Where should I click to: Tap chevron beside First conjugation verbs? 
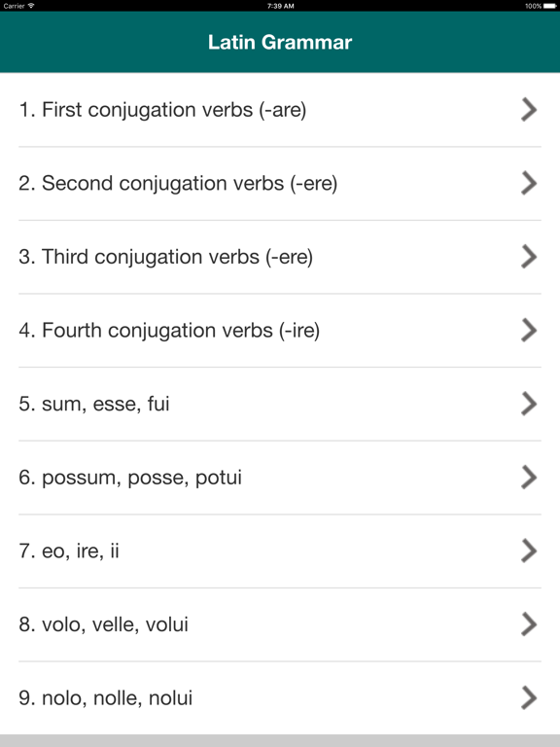click(x=529, y=110)
